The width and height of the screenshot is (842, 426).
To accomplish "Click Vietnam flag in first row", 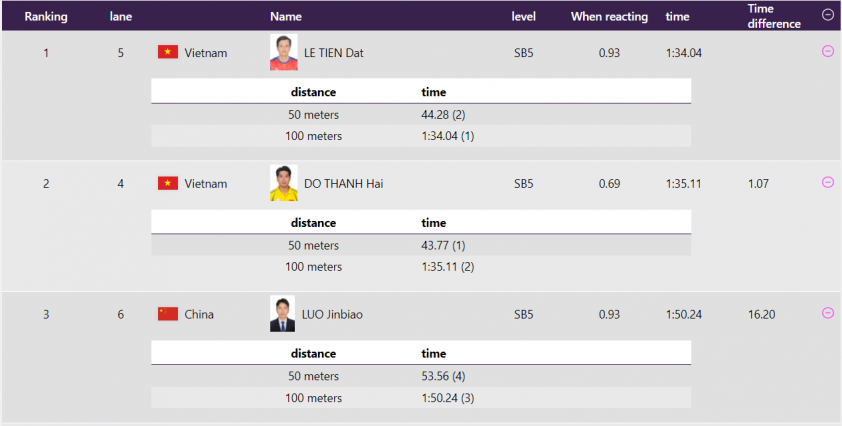I will click(167, 52).
